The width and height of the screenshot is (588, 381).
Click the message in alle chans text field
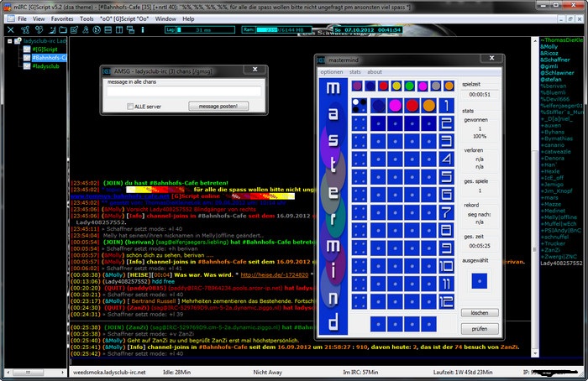pyautogui.click(x=184, y=91)
